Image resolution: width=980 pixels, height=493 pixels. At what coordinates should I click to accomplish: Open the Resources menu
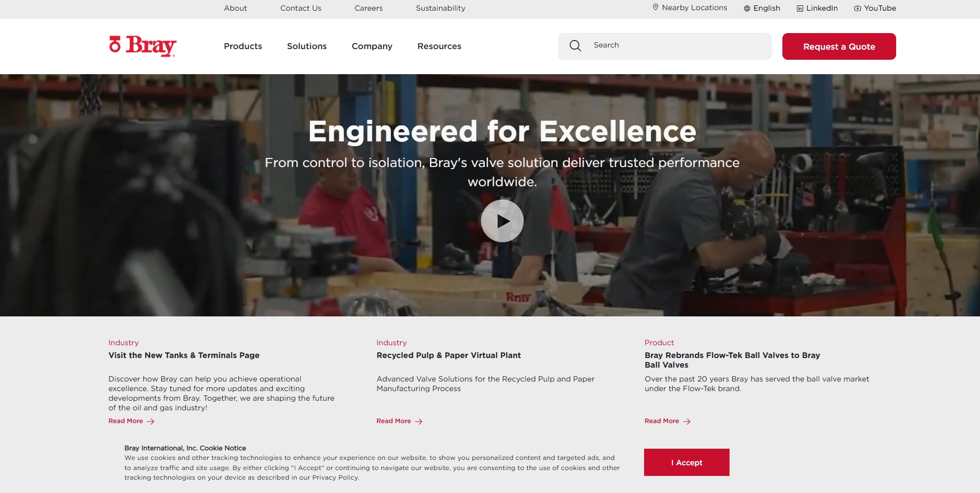[x=440, y=46]
